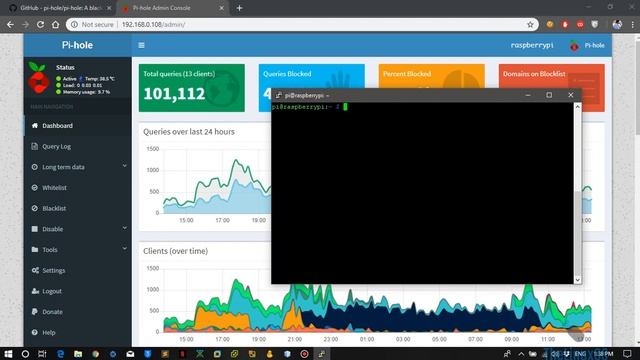The image size is (640, 360).
Task: Click the taskbar clock
Action: tap(604, 354)
